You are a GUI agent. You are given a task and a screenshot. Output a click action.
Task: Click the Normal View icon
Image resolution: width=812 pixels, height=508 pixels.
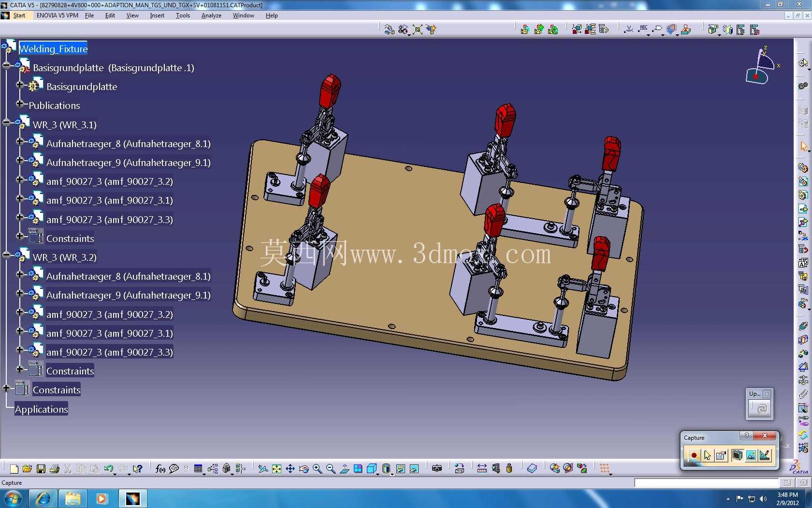point(344,468)
